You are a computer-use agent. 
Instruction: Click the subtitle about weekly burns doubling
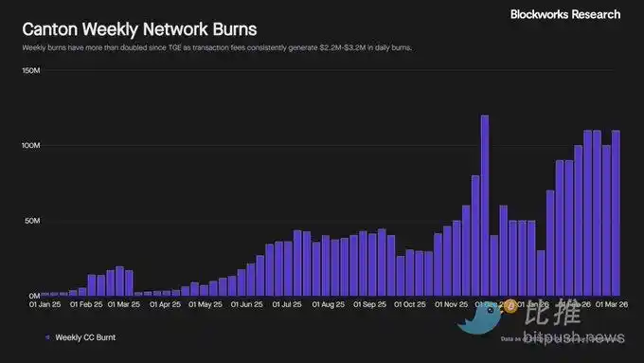point(217,47)
